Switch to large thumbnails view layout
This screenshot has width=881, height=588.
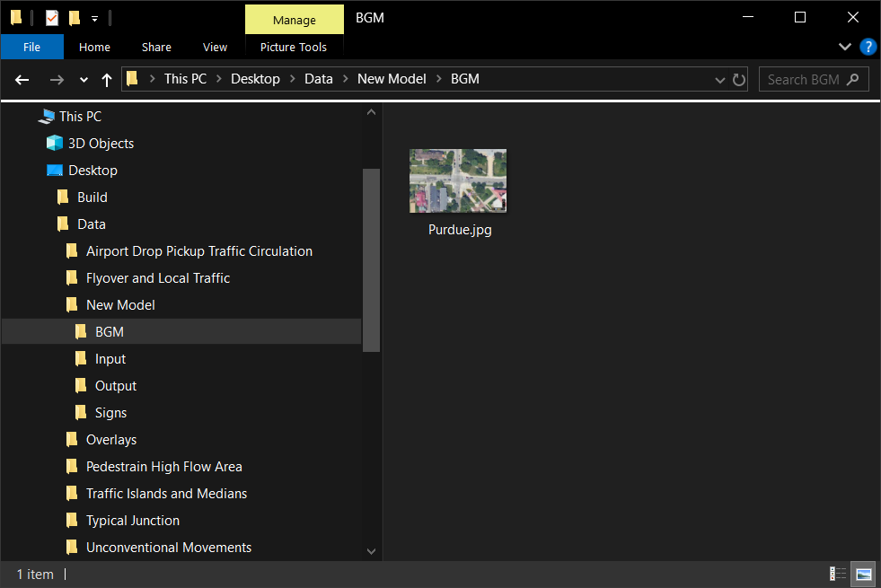[x=863, y=575]
